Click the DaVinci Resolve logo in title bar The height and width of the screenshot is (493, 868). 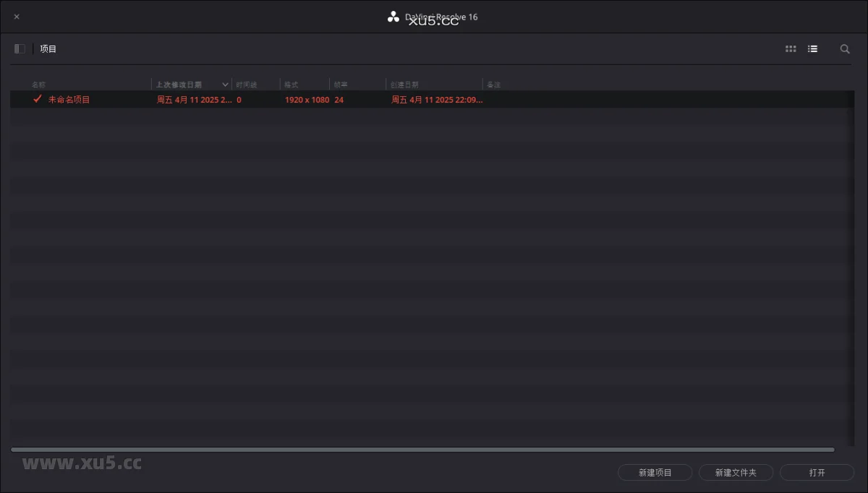point(393,17)
